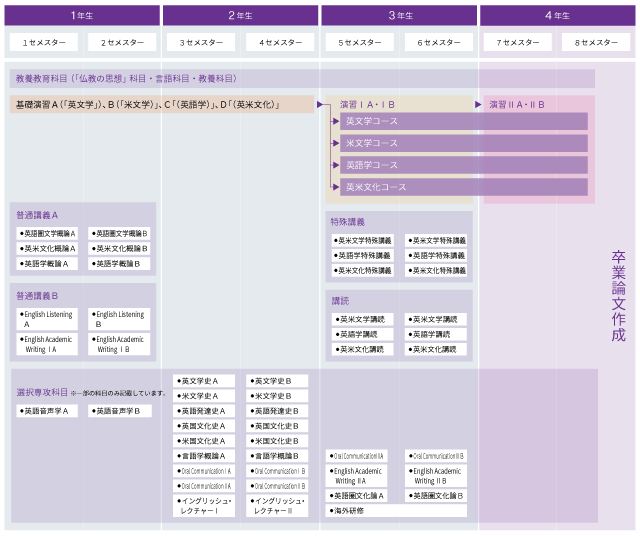The height and width of the screenshot is (536, 640).
Task: Click English Listening A box
Action: coord(47,319)
